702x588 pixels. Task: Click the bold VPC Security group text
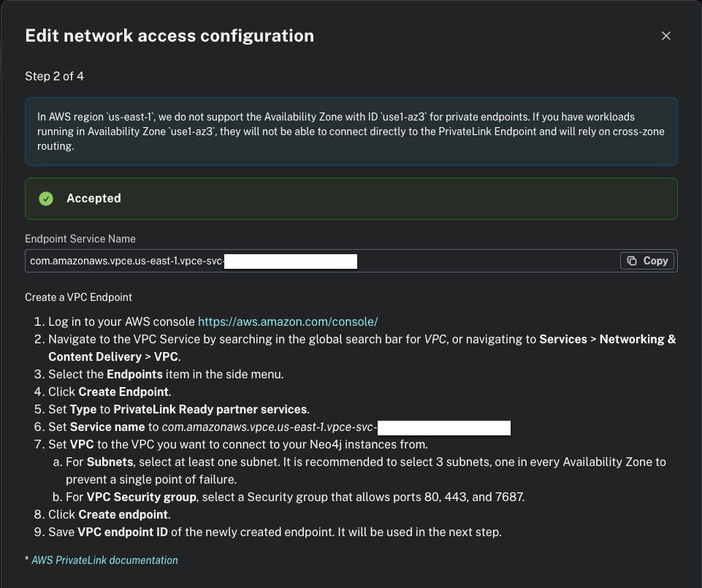(141, 497)
